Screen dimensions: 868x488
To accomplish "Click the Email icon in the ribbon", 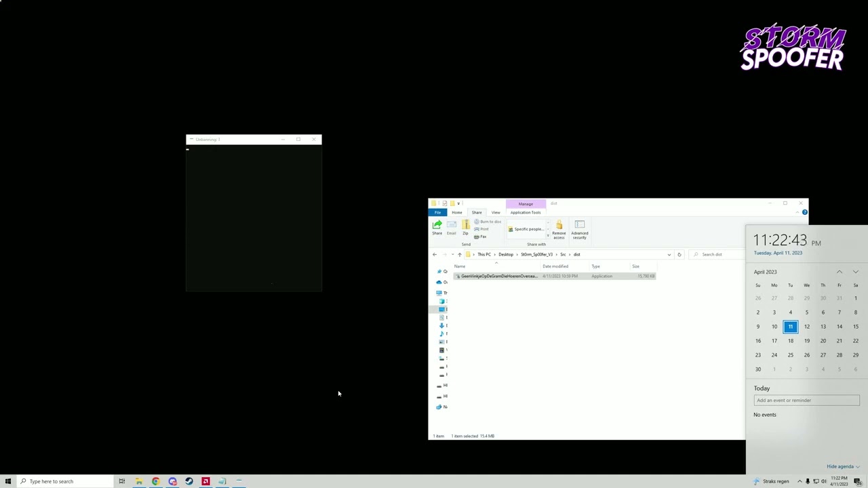I will [451, 228].
